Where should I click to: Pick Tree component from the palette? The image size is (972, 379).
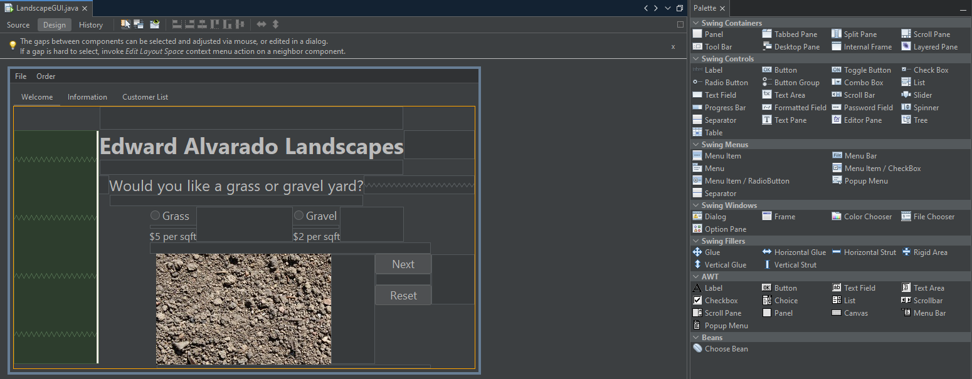point(914,120)
